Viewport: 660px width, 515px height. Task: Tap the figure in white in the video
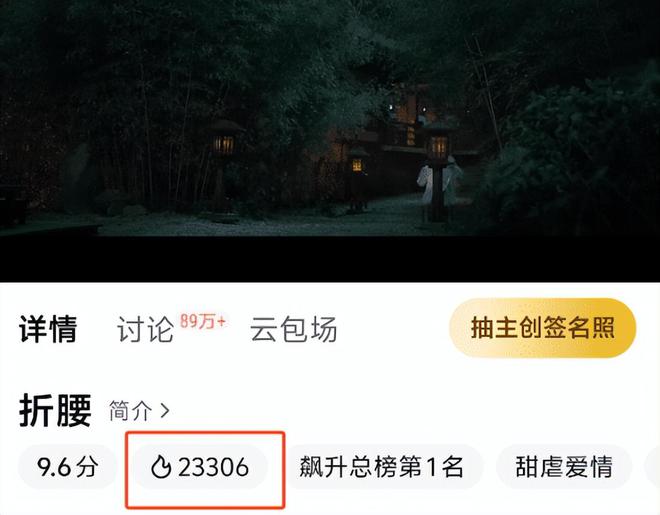(x=438, y=181)
